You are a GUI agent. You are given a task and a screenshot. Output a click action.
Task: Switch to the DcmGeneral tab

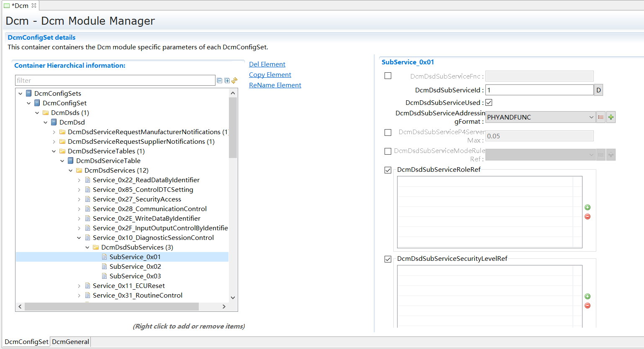pos(70,342)
